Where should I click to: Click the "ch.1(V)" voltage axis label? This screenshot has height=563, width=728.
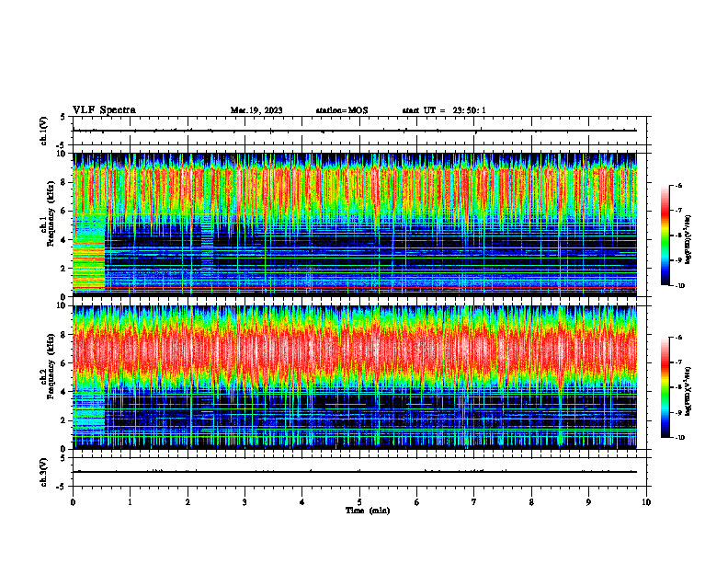pos(43,131)
